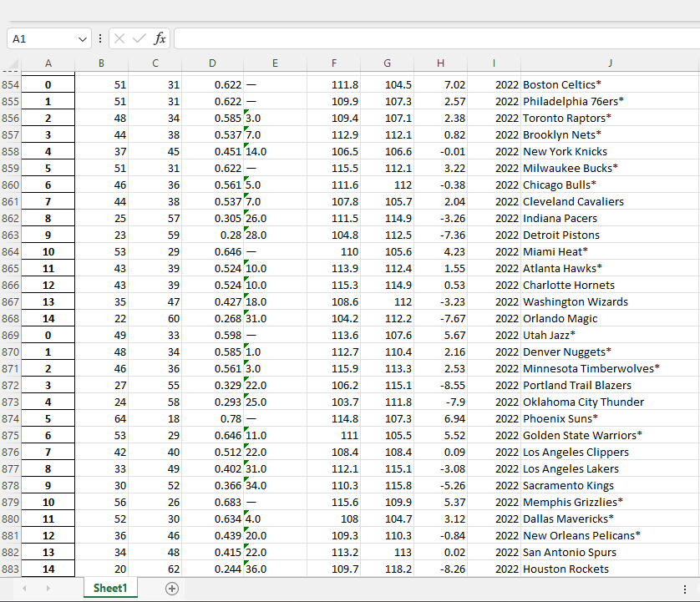Open the Name Box dropdown arrow
This screenshot has width=700, height=602.
coord(81,38)
